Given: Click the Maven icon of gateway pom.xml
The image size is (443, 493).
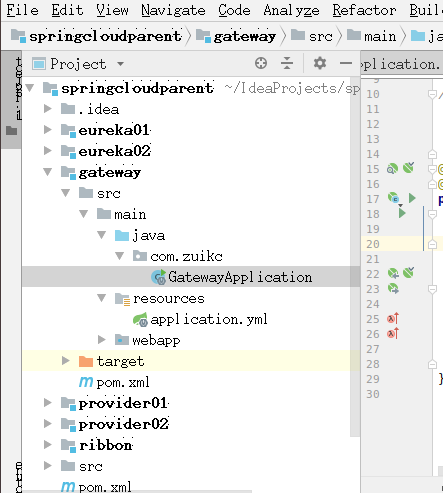Looking at the screenshot, I should click(x=86, y=382).
